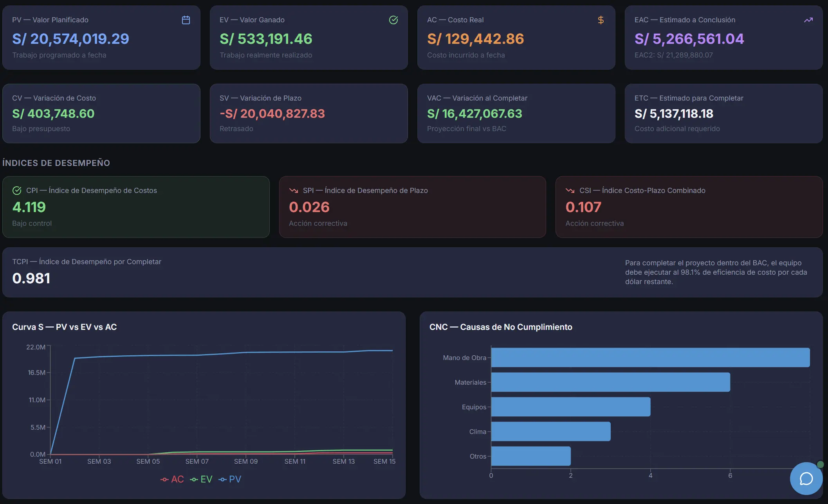Click the 'Bajo control' label under CPI
828x504 pixels.
pos(32,223)
